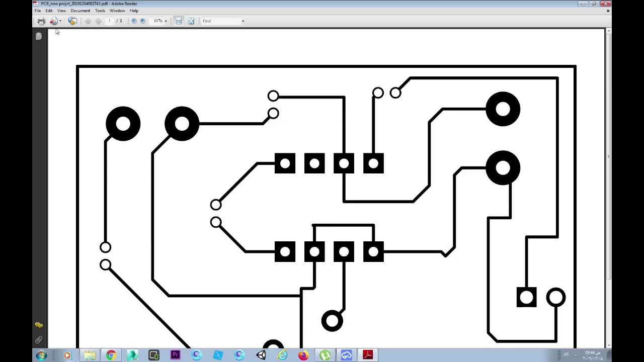Screen dimensions: 644x362
Task: Expand the Find options dropdown arrow
Action: [243, 21]
